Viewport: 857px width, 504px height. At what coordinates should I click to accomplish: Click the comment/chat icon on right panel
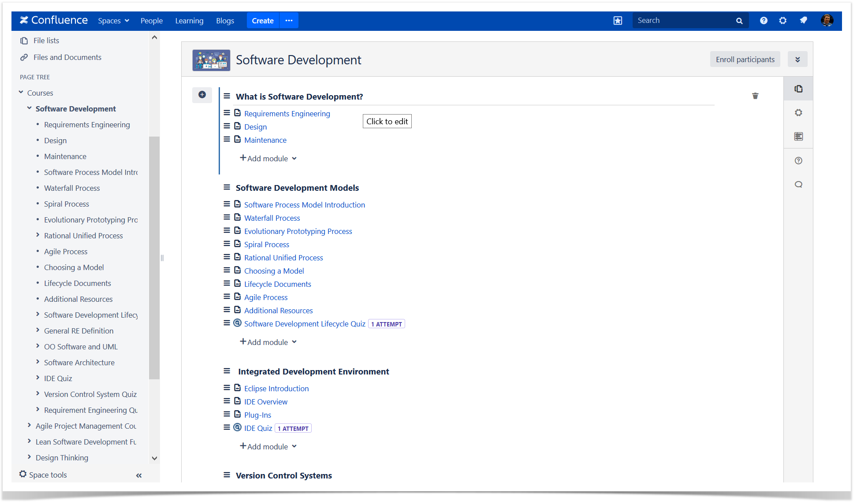point(799,184)
